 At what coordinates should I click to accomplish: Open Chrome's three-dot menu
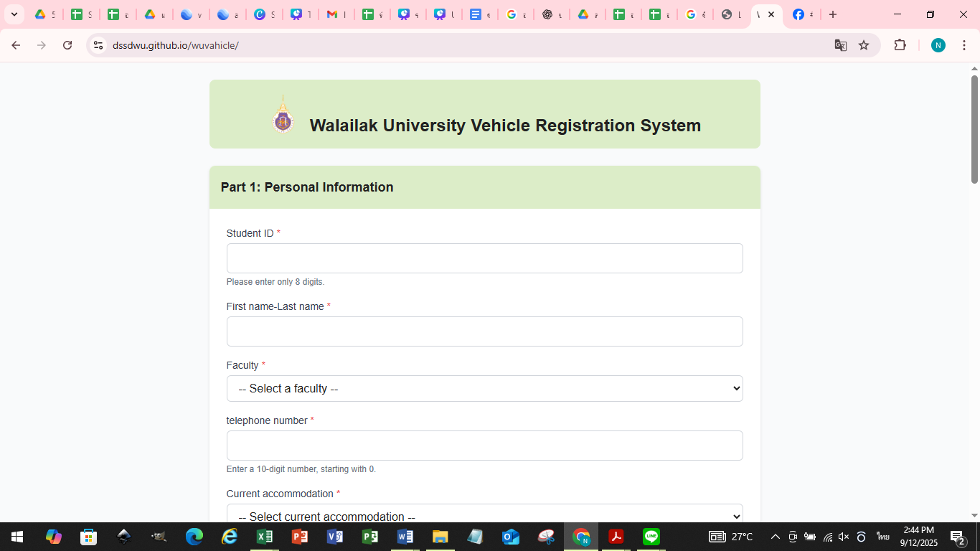click(964, 45)
